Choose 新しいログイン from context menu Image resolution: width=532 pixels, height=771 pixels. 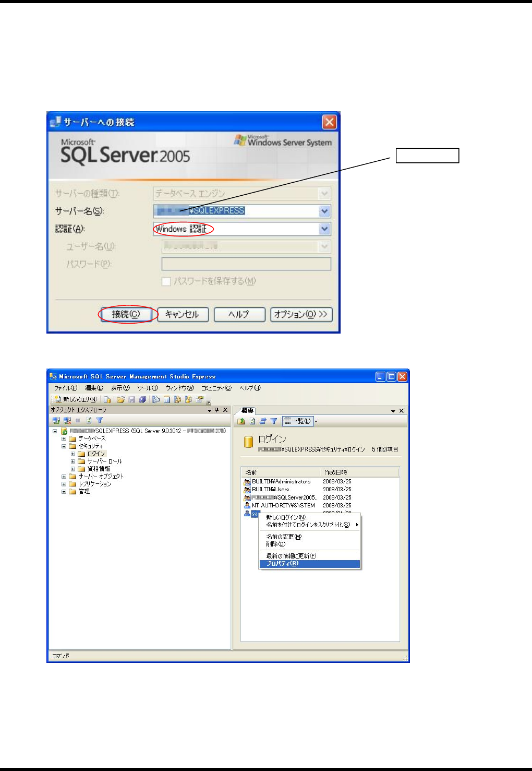click(310, 517)
